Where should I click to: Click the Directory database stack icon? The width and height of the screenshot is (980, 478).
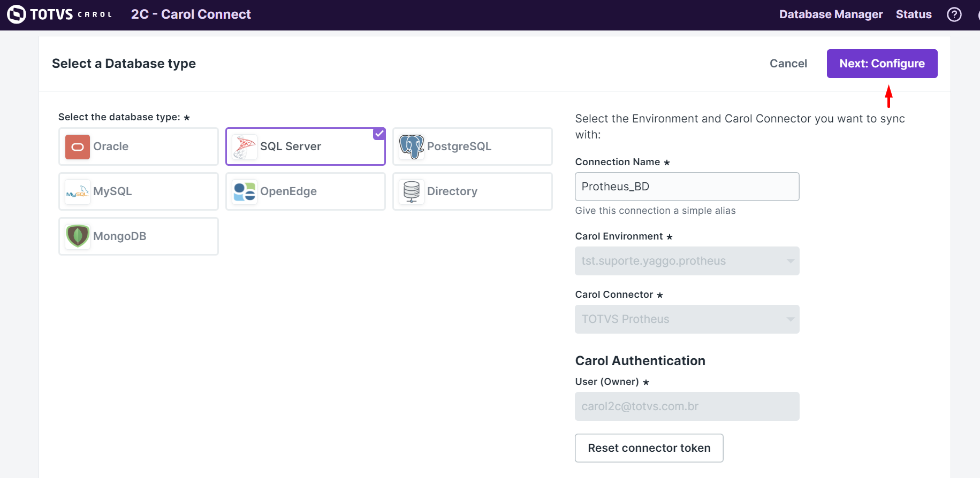click(412, 191)
